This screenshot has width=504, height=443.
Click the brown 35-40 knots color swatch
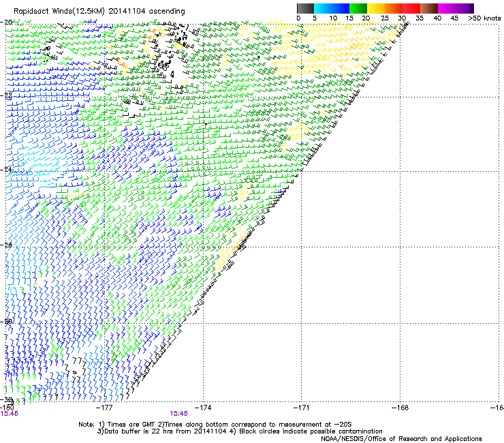point(429,8)
